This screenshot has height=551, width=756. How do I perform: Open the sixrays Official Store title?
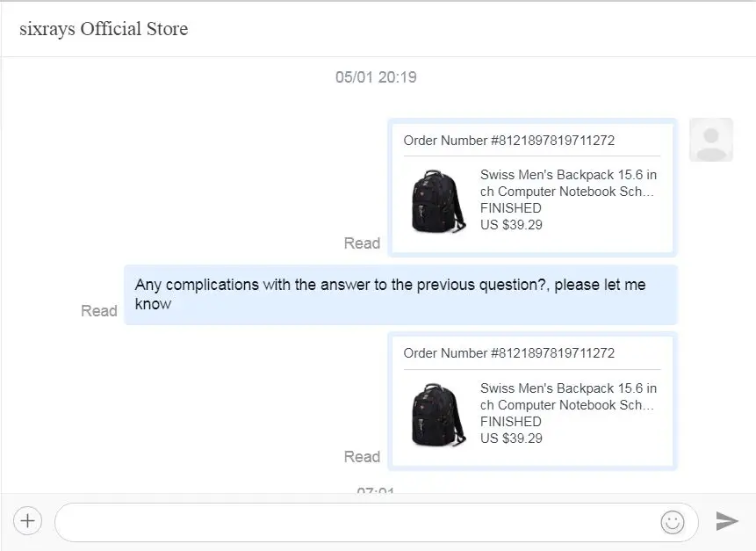104,29
